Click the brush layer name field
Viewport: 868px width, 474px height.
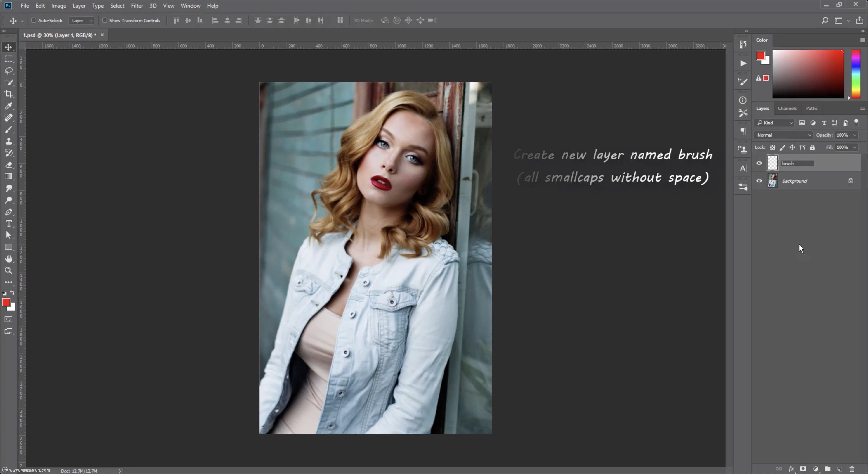click(797, 164)
